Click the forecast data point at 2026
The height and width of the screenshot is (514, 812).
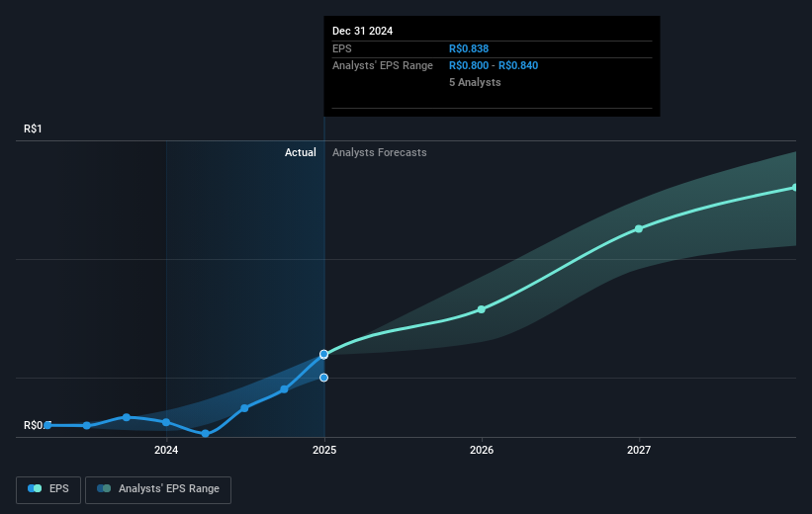481,309
